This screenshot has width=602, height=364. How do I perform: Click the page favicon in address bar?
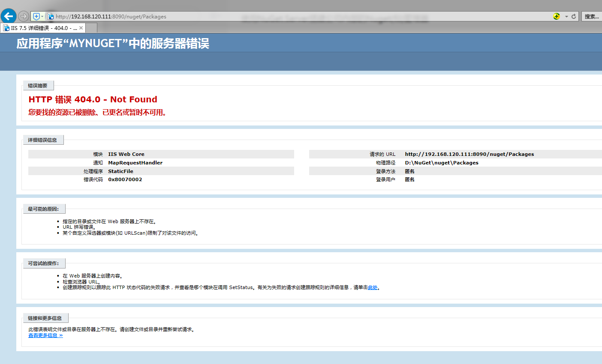click(x=51, y=16)
